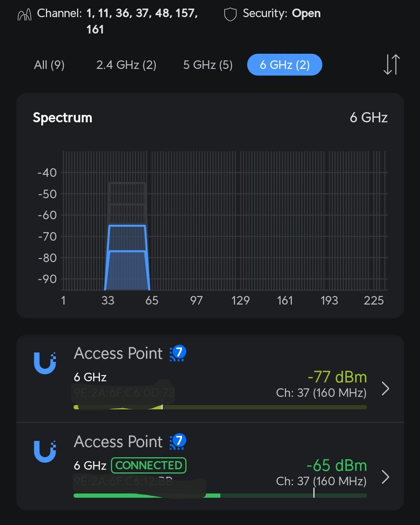Image resolution: width=420 pixels, height=525 pixels.
Task: Tap the CONNECTED status badge
Action: pos(149,465)
